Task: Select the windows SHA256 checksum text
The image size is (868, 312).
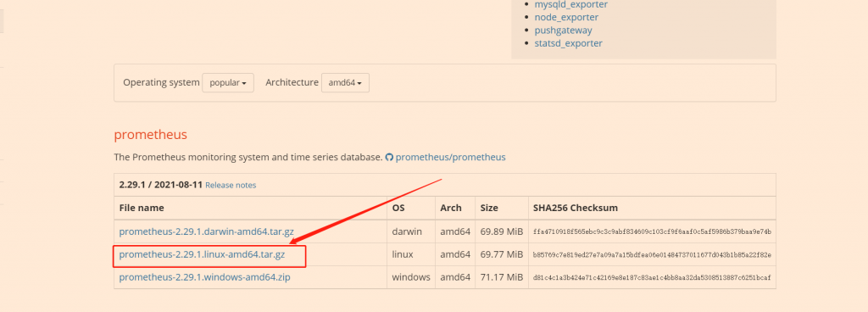Action: click(652, 278)
